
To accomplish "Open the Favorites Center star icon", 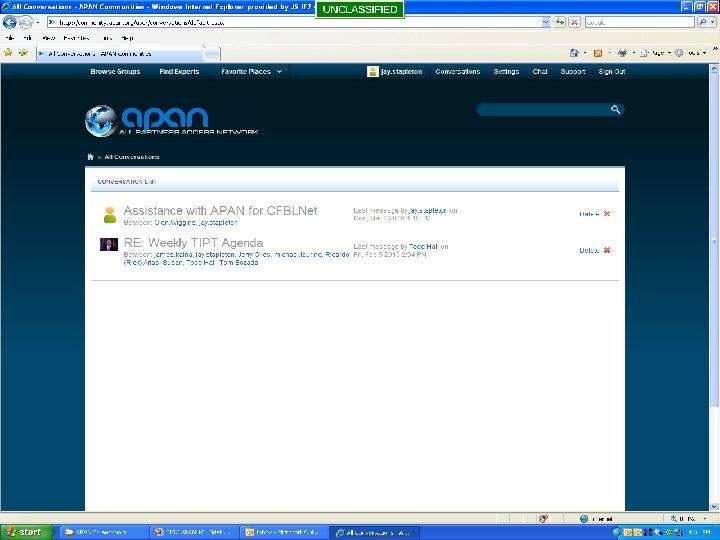I will [x=8, y=53].
